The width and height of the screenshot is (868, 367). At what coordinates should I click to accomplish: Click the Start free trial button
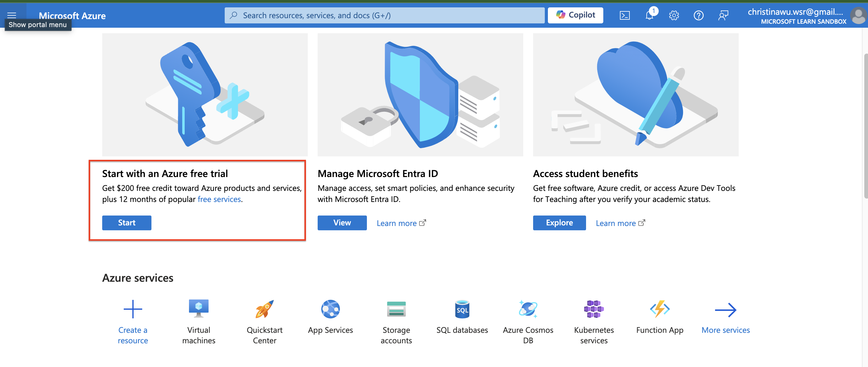(127, 223)
